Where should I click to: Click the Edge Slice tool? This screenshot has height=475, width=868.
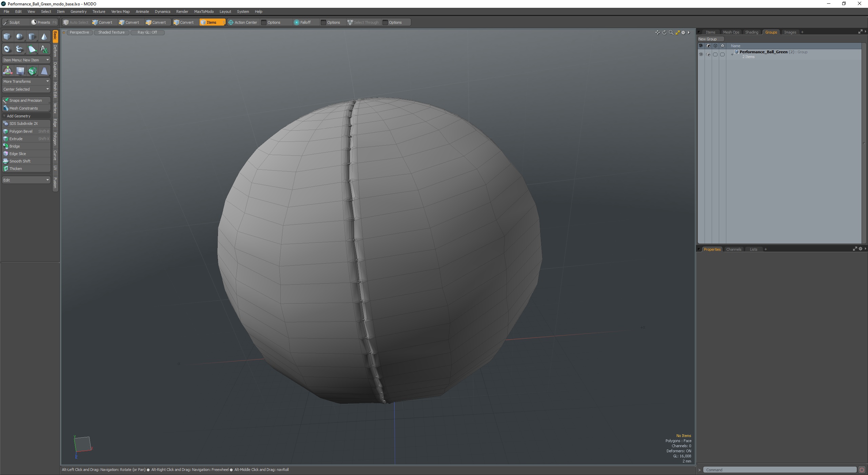[x=26, y=154]
